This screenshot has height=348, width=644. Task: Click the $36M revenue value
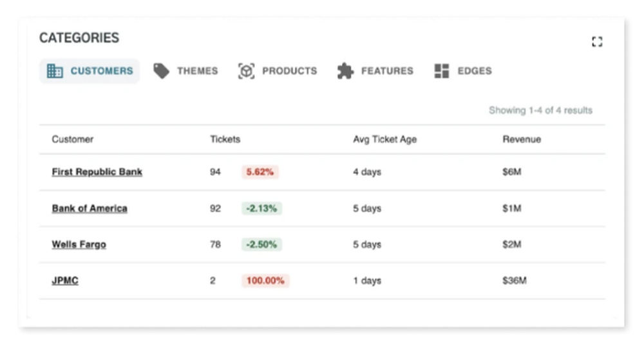514,280
